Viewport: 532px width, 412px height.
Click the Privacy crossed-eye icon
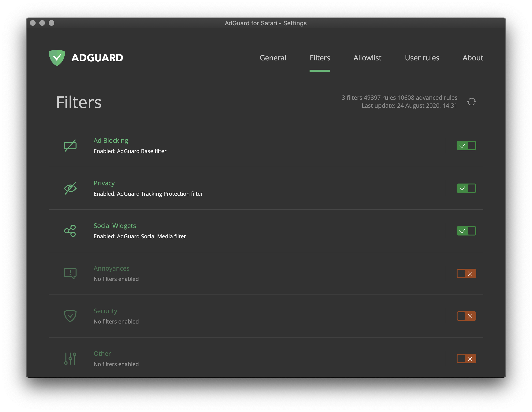click(x=70, y=188)
